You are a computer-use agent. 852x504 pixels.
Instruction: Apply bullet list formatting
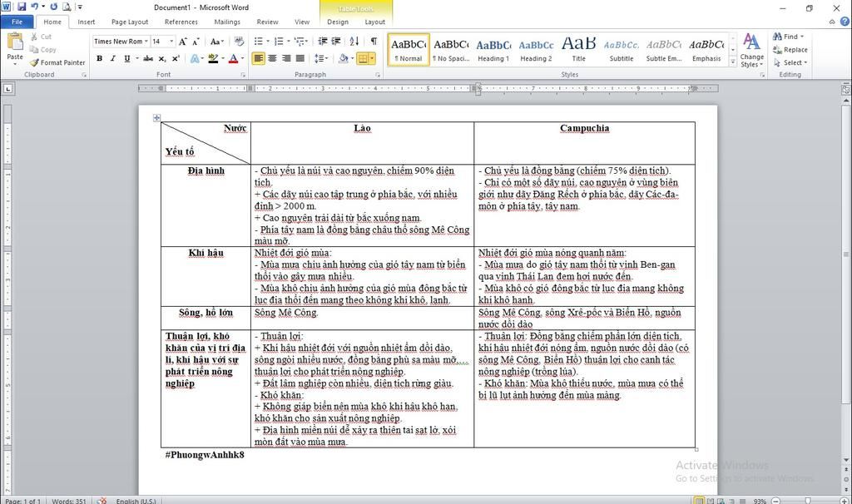(x=259, y=42)
